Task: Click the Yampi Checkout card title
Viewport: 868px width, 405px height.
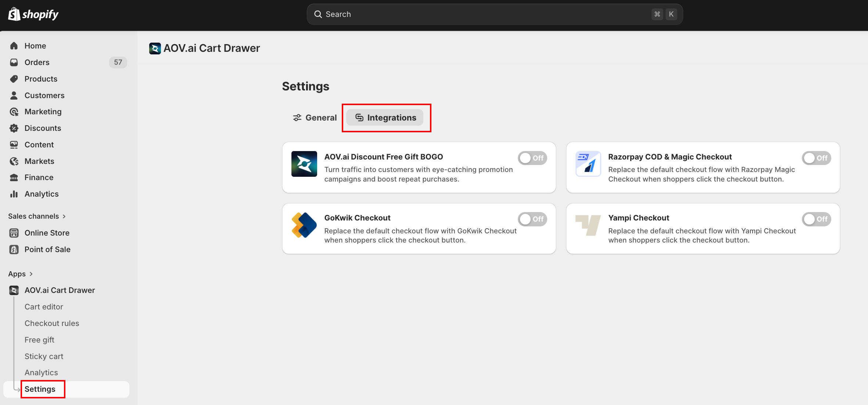Action: click(639, 218)
